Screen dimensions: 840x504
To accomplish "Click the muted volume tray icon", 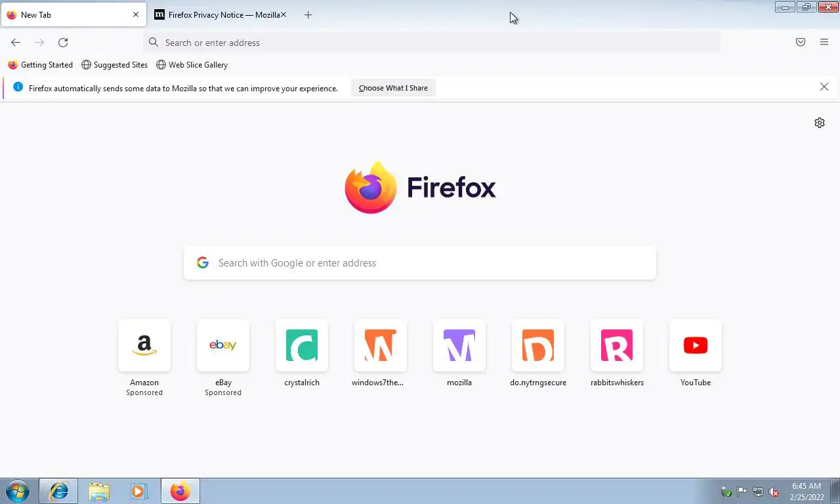I will tap(774, 492).
